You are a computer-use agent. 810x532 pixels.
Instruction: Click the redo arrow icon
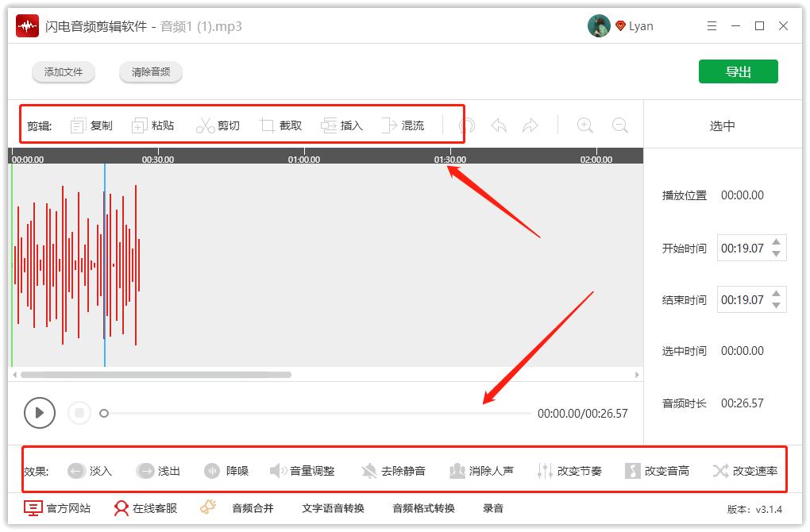click(530, 125)
